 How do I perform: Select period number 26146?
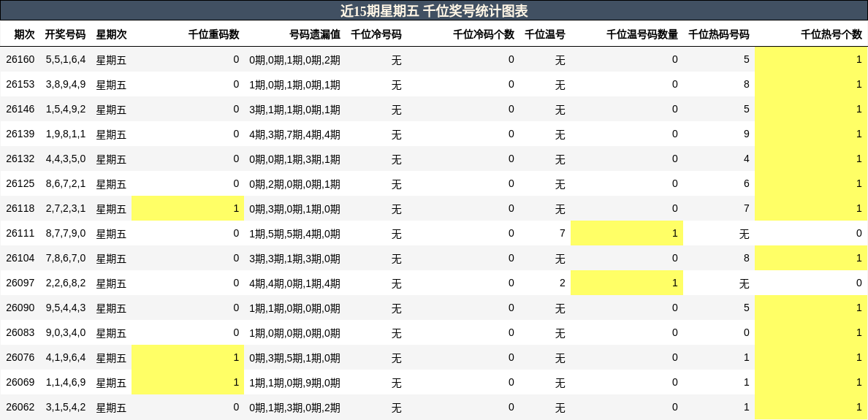[x=20, y=109]
